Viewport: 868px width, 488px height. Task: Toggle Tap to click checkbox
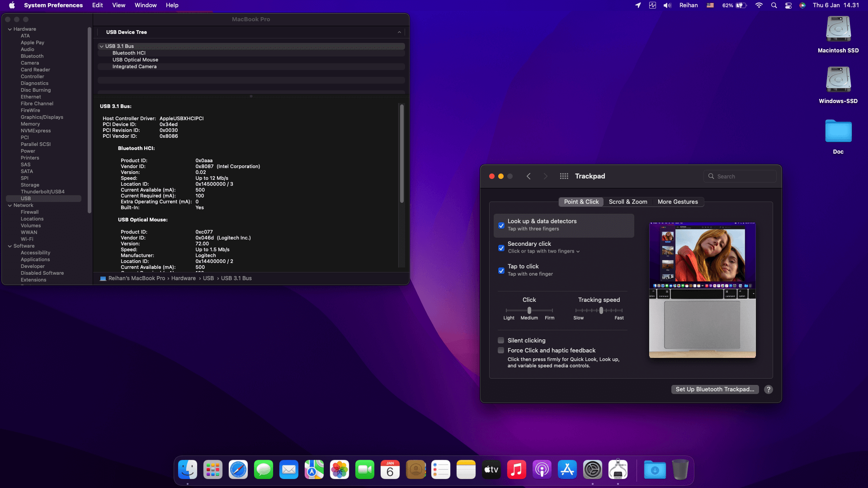(x=501, y=271)
